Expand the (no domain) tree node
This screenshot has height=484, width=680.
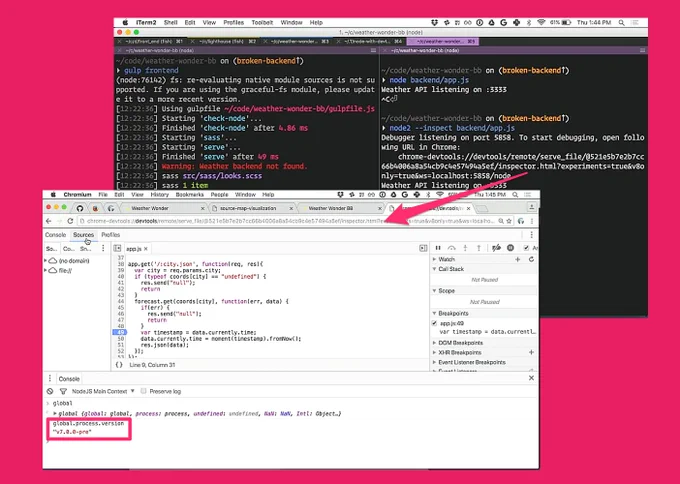pos(46,261)
